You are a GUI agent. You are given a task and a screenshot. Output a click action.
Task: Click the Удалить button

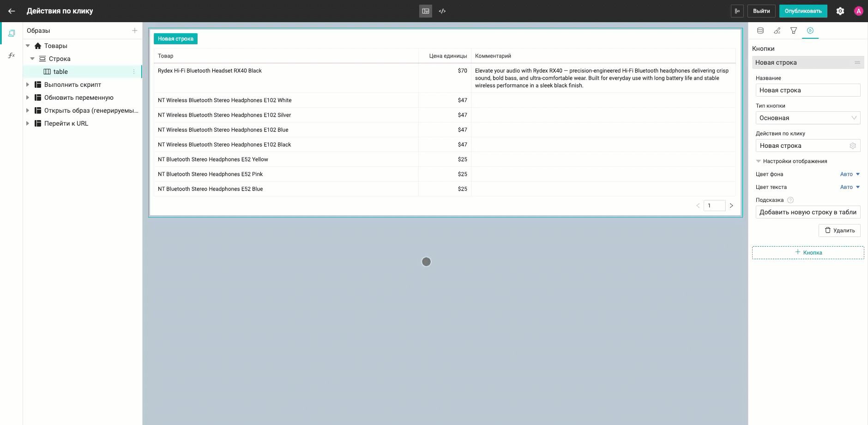coord(839,231)
